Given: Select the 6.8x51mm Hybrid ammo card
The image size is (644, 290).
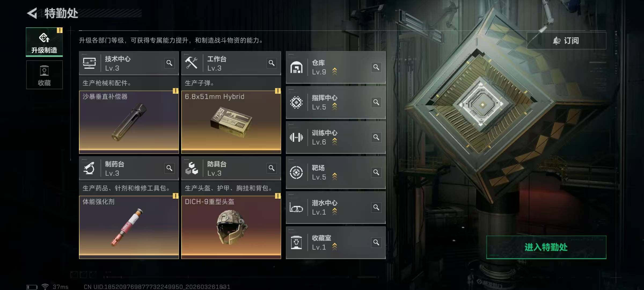Looking at the screenshot, I should pos(231,122).
